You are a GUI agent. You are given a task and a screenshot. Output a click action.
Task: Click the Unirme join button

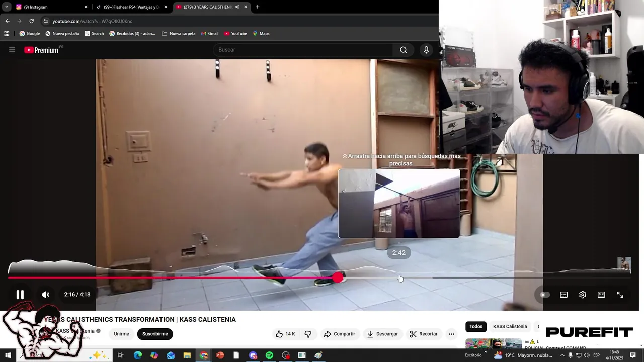coord(121,334)
